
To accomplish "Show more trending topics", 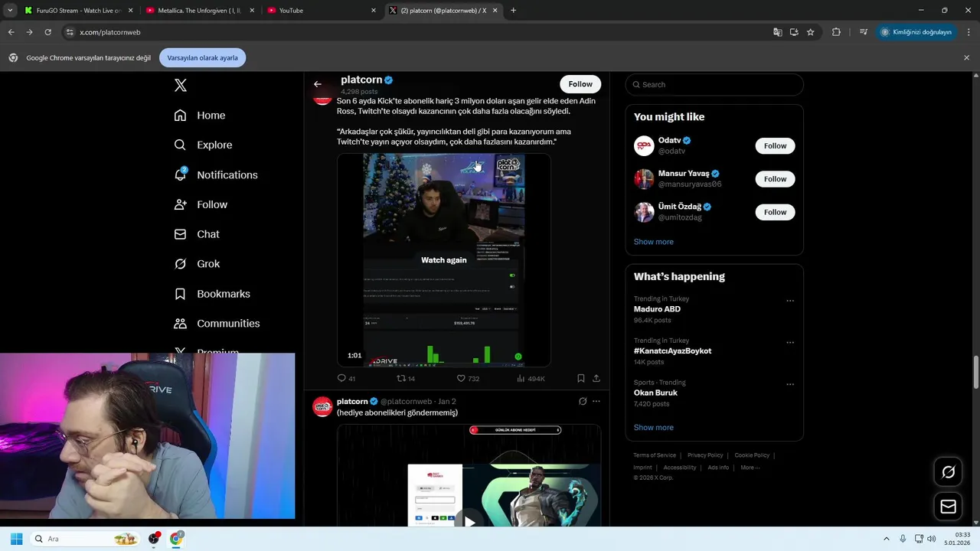I will pos(654,428).
